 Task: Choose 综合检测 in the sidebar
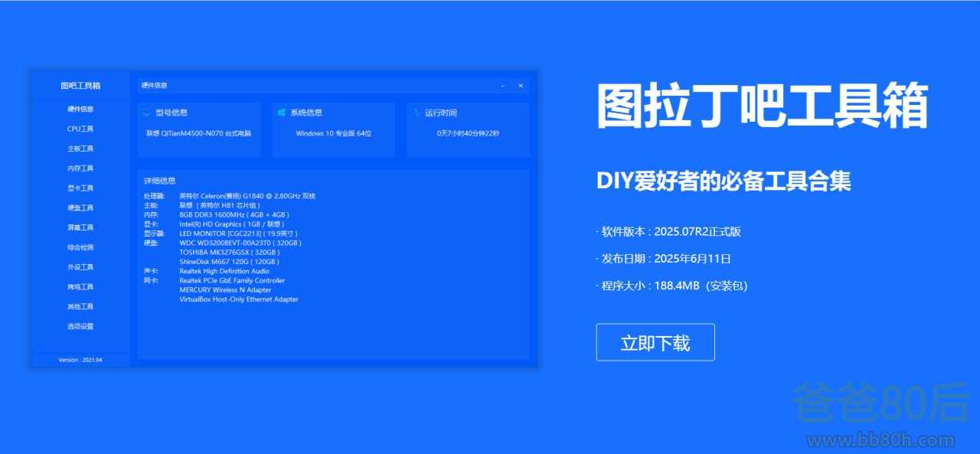[80, 248]
